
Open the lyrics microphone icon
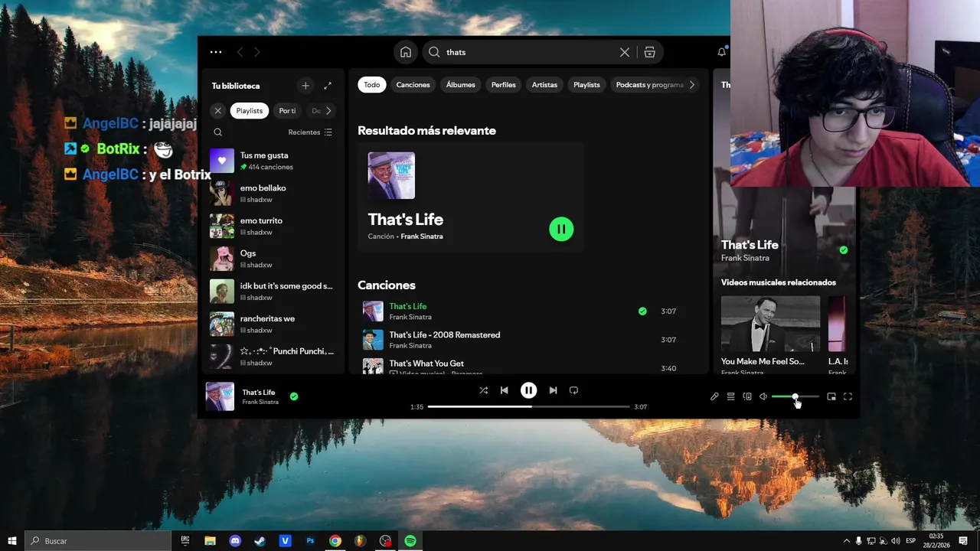[x=714, y=396]
